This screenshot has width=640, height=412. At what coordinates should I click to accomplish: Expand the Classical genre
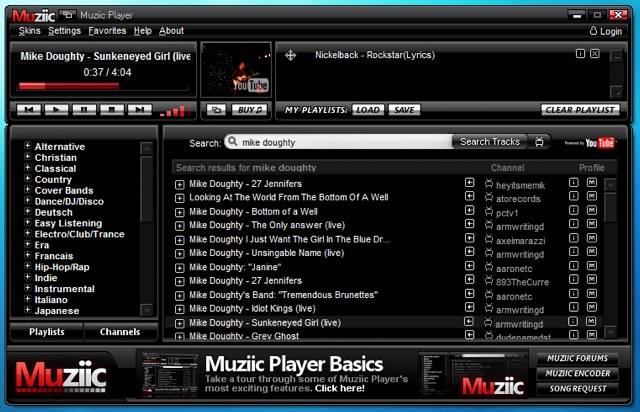[27, 167]
